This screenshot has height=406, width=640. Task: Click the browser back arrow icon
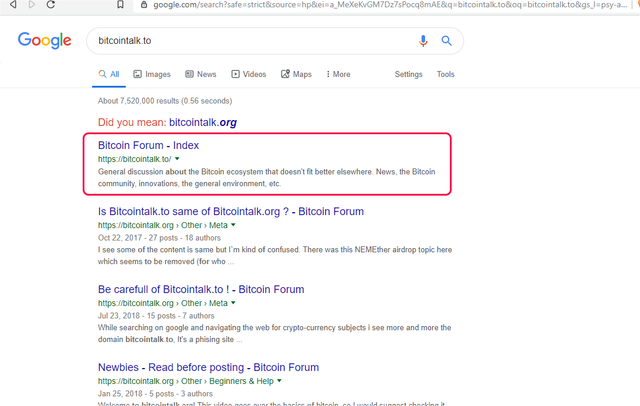13,4
